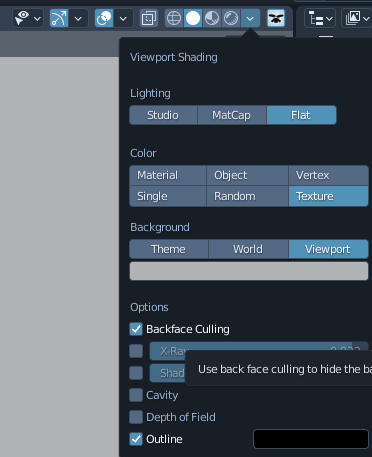372x457 pixels.
Task: Set color mode to Vertex
Action: tap(328, 175)
